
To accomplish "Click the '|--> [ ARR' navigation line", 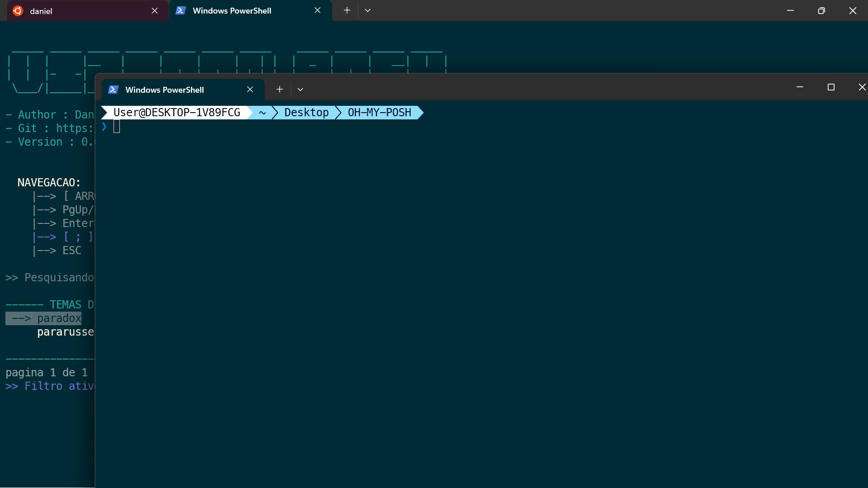I will coord(63,196).
